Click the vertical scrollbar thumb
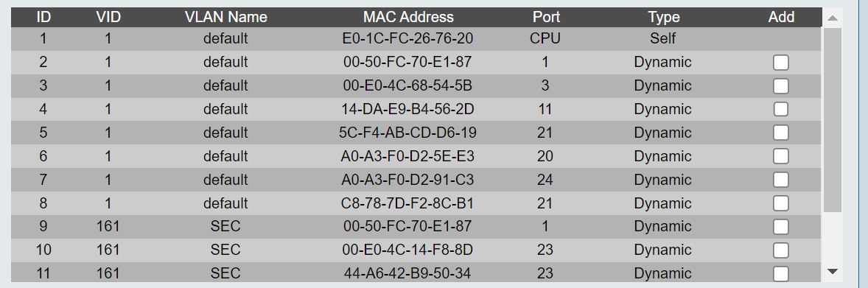This screenshot has width=868, height=288. pyautogui.click(x=832, y=119)
